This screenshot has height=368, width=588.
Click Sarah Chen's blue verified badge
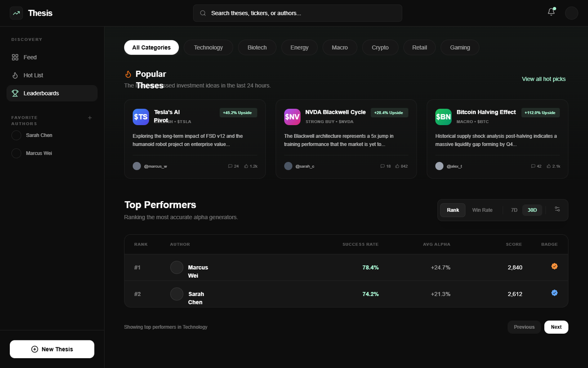555,293
